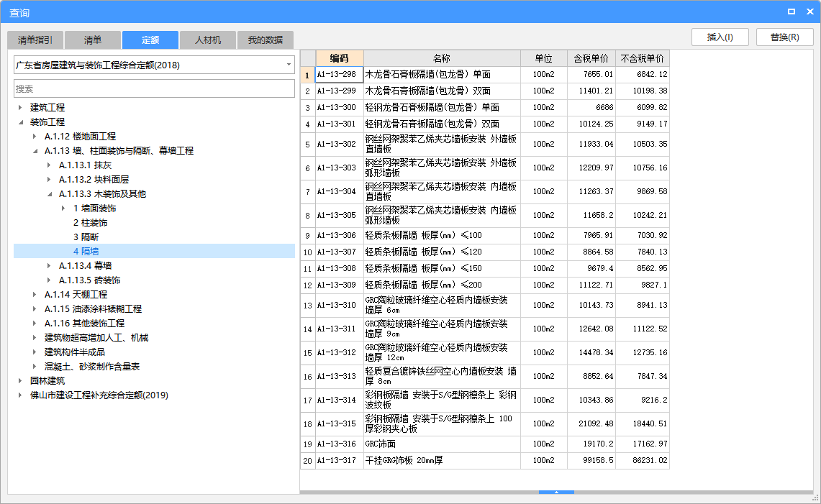The image size is (821, 504).
Task: Click the 不含税单价 column header
Action: 642,58
